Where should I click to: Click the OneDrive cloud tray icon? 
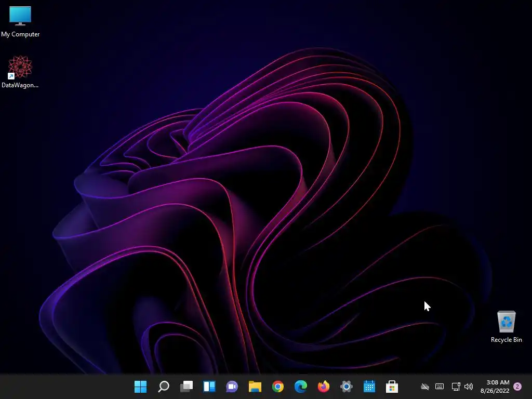pyautogui.click(x=425, y=387)
